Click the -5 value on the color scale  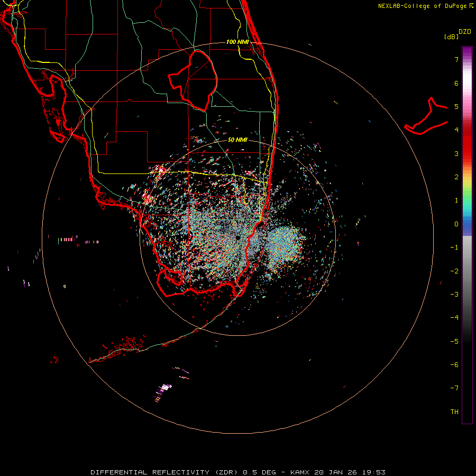coord(454,342)
